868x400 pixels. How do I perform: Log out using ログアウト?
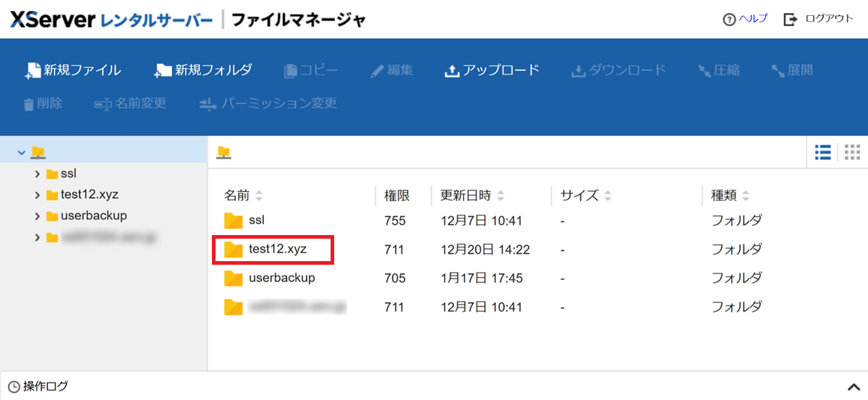click(x=820, y=20)
